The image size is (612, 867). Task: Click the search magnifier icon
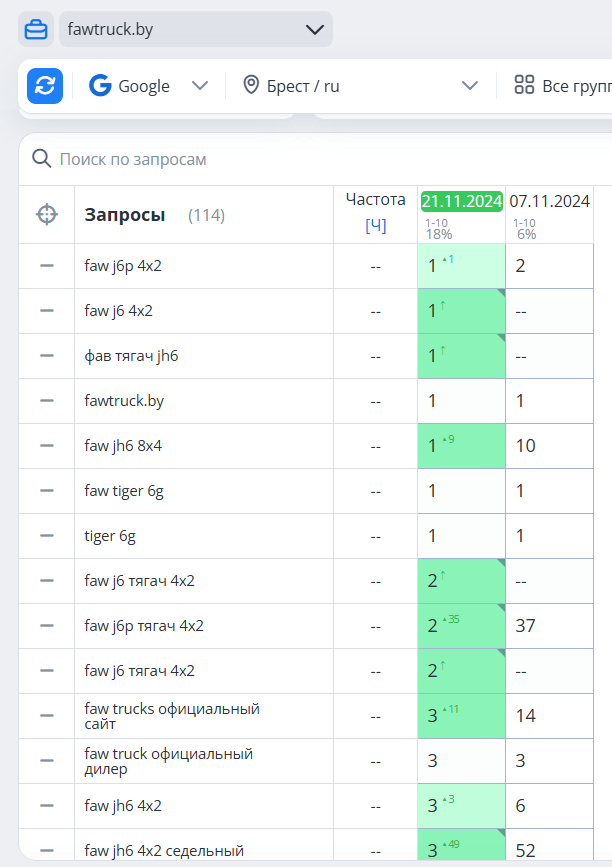[41, 159]
